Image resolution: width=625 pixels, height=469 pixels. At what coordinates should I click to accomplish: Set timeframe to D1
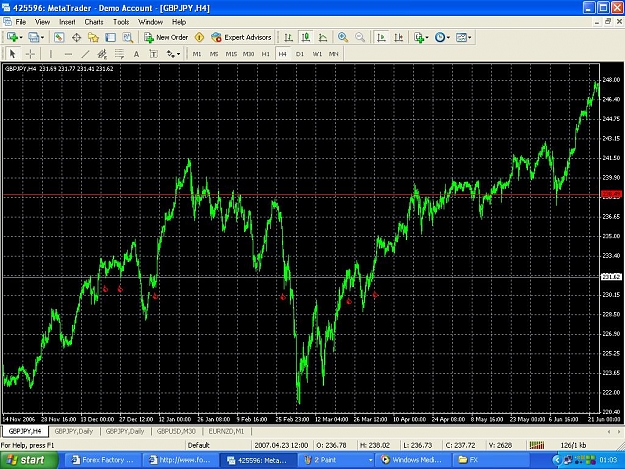point(300,54)
